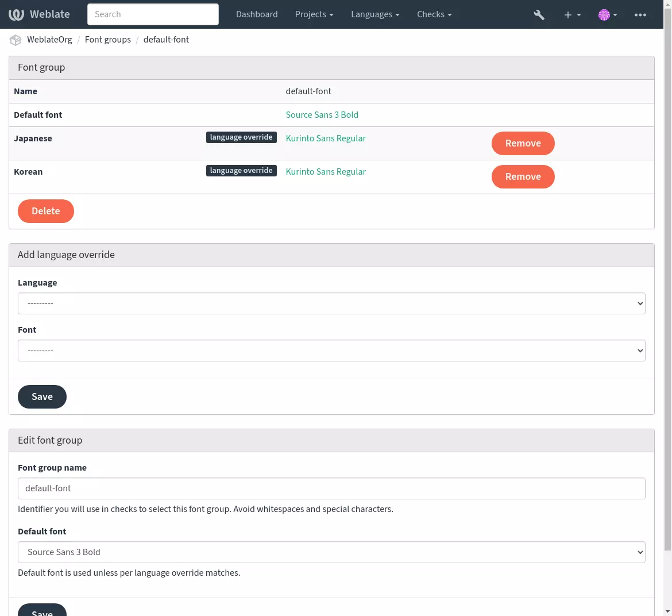
Task: Remove the Japanese language override
Action: [523, 143]
